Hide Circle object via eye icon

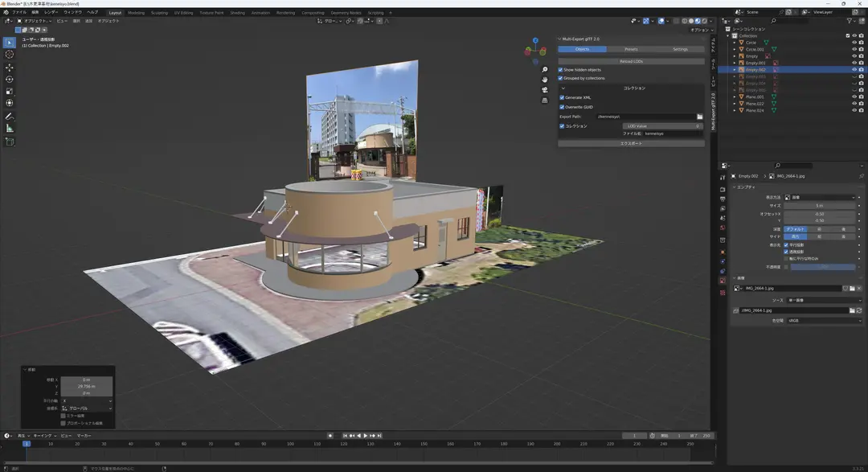pos(854,43)
